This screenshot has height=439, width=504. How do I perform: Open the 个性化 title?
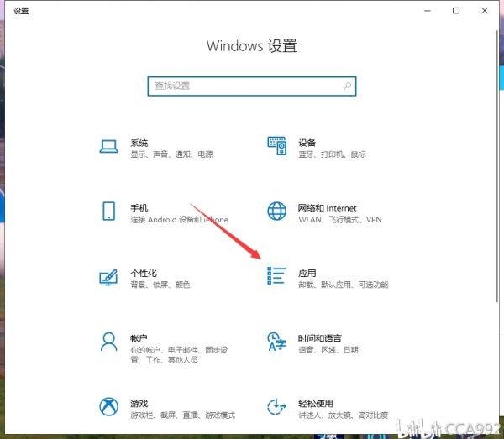[144, 274]
